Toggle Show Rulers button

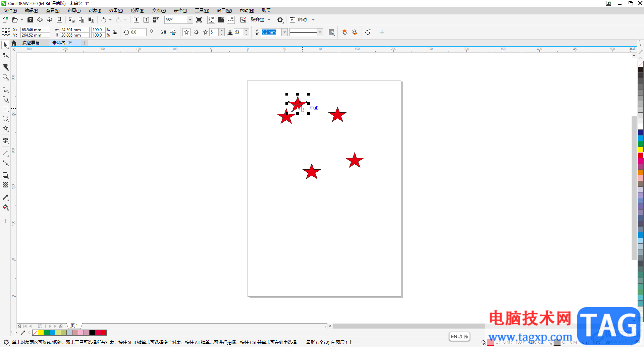tap(211, 20)
